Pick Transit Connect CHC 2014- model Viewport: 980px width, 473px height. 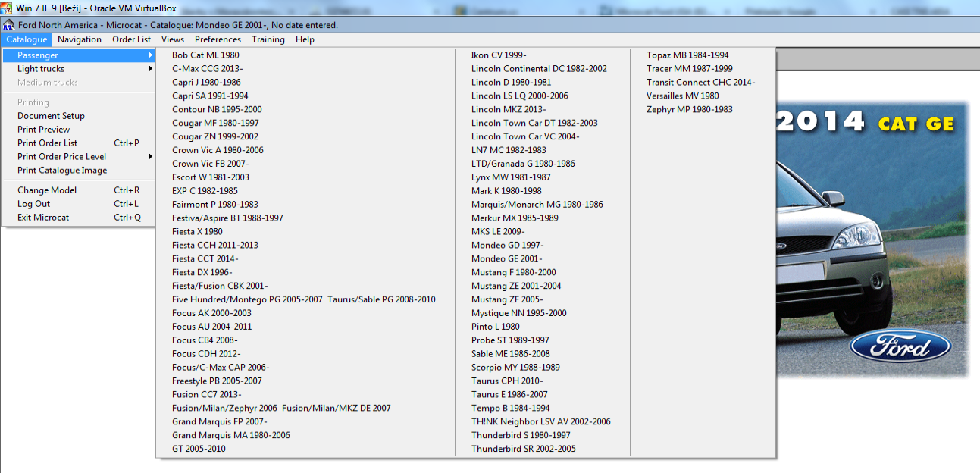pos(700,83)
